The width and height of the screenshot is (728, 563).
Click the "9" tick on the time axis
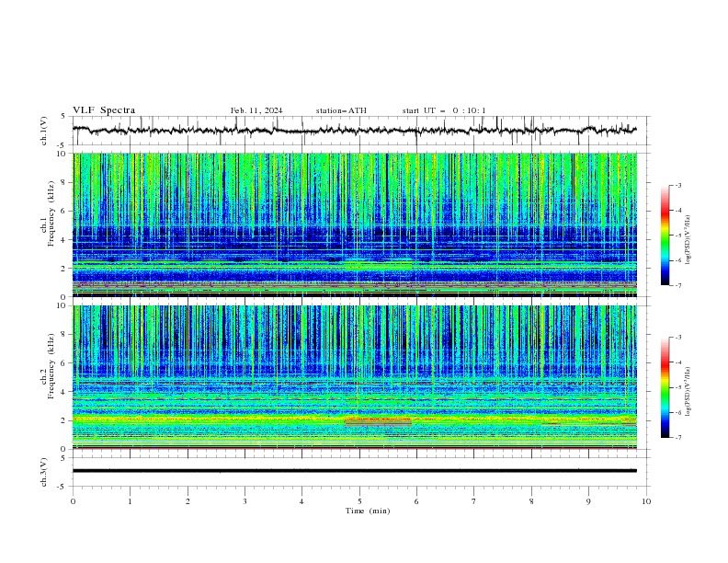[588, 501]
